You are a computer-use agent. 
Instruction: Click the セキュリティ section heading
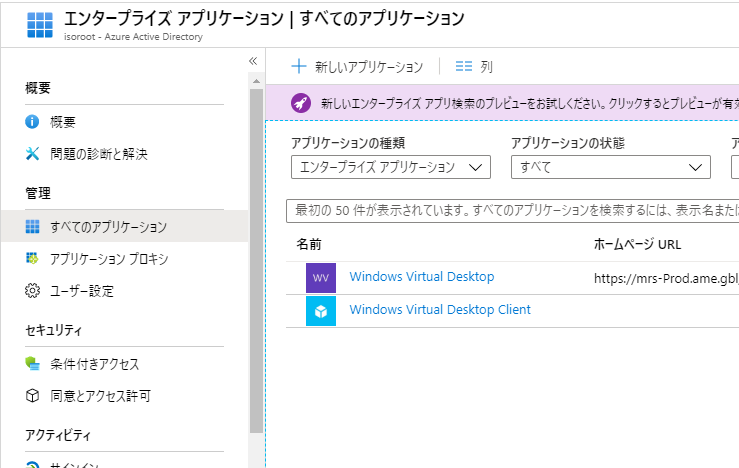click(53, 330)
